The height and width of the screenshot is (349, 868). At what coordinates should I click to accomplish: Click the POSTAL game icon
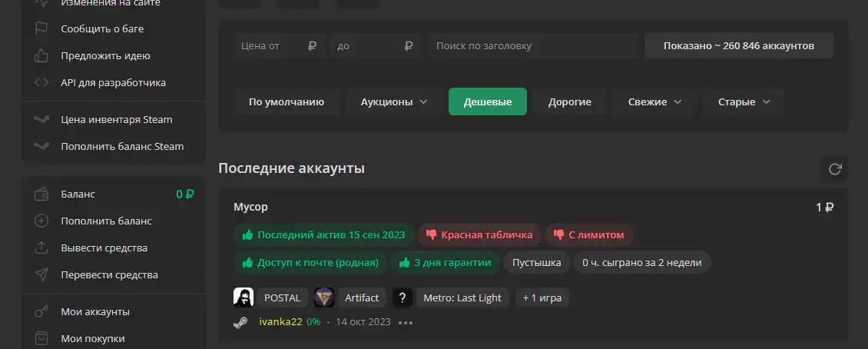coord(244,297)
